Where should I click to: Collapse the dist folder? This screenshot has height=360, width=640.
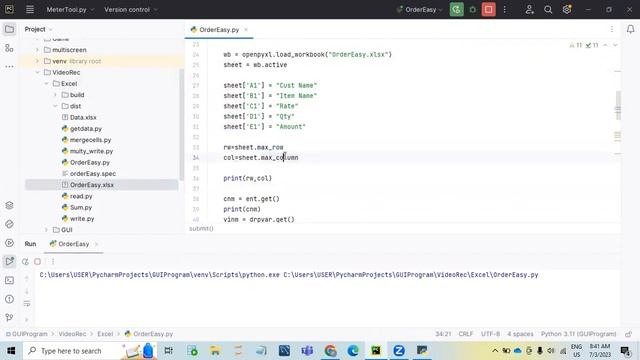[55, 106]
